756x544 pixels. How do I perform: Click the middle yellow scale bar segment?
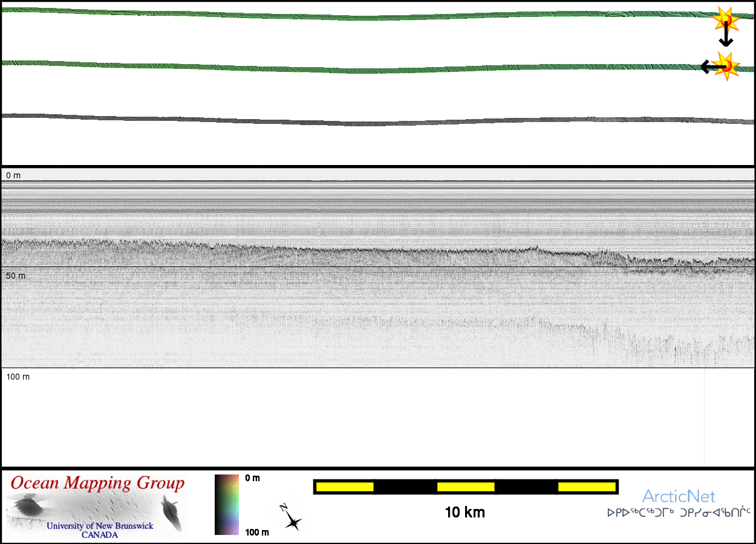click(466, 487)
